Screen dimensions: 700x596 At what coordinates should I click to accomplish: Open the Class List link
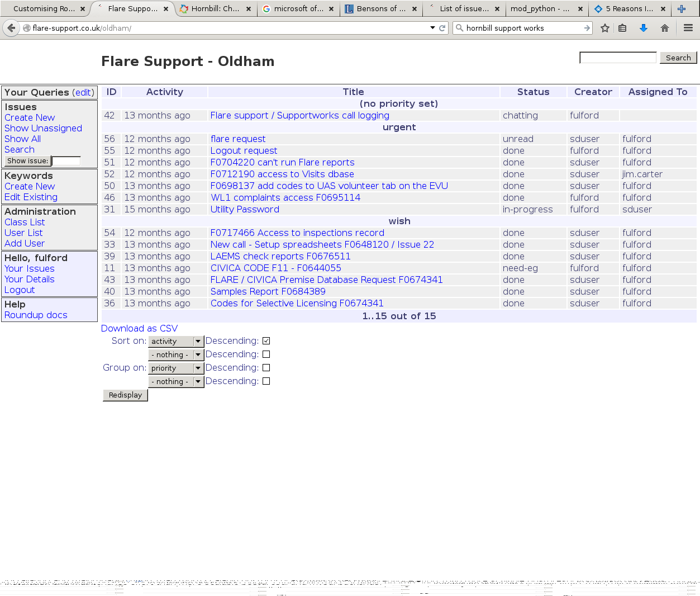pyautogui.click(x=25, y=222)
